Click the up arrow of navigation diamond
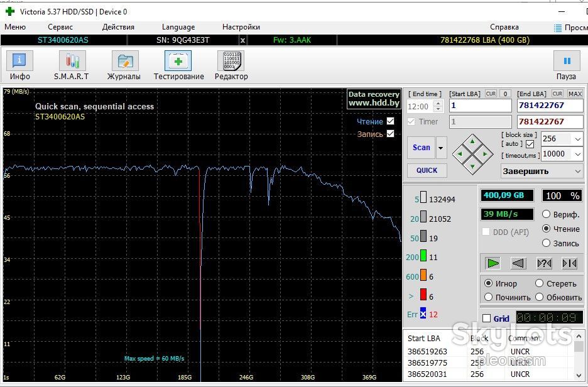 pyautogui.click(x=472, y=142)
